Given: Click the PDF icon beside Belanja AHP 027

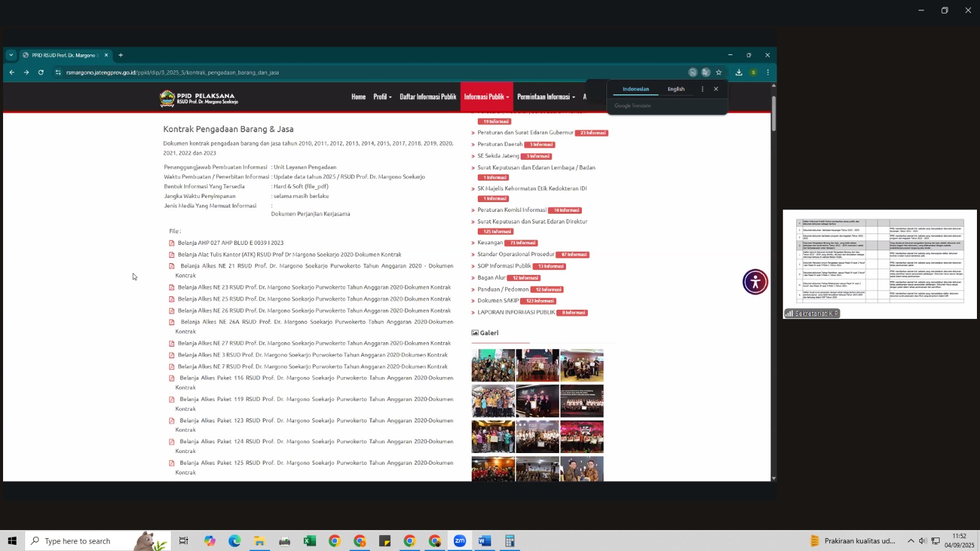Looking at the screenshot, I should (172, 243).
